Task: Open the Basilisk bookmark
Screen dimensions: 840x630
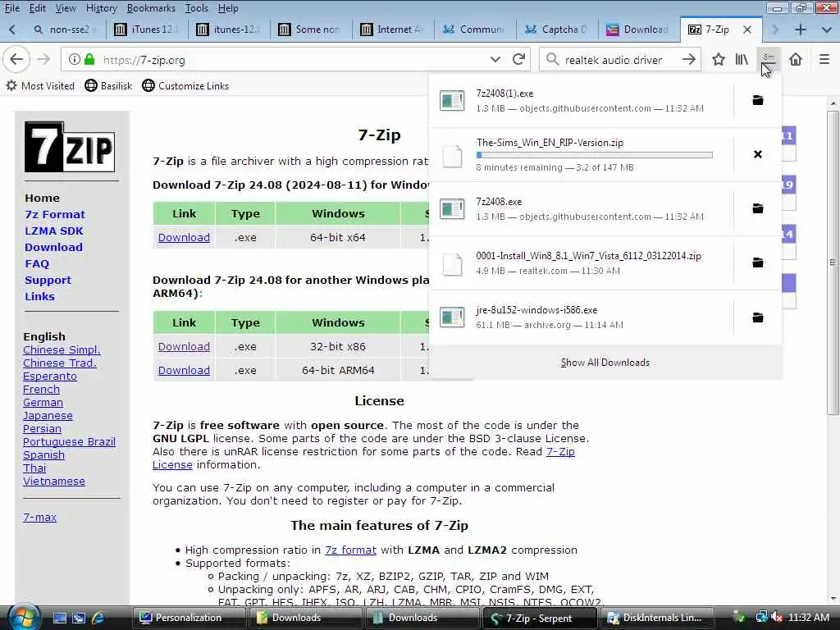Action: click(109, 85)
